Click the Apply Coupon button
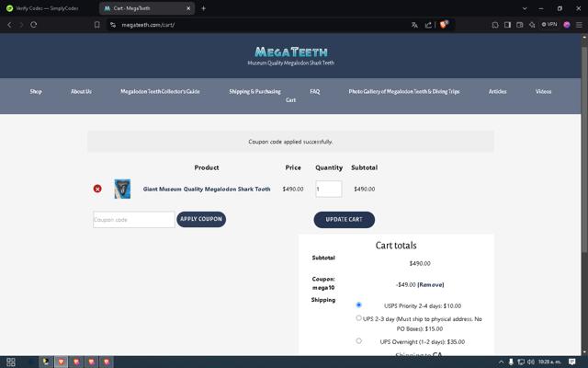The height and width of the screenshot is (368, 588). click(201, 219)
